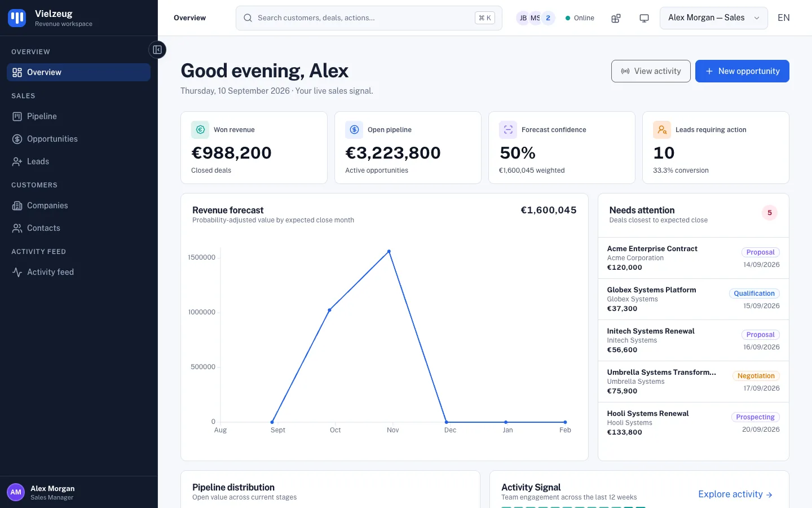Viewport: 812px width, 508px height.
Task: Click the monitor display icon in header
Action: 644,18
